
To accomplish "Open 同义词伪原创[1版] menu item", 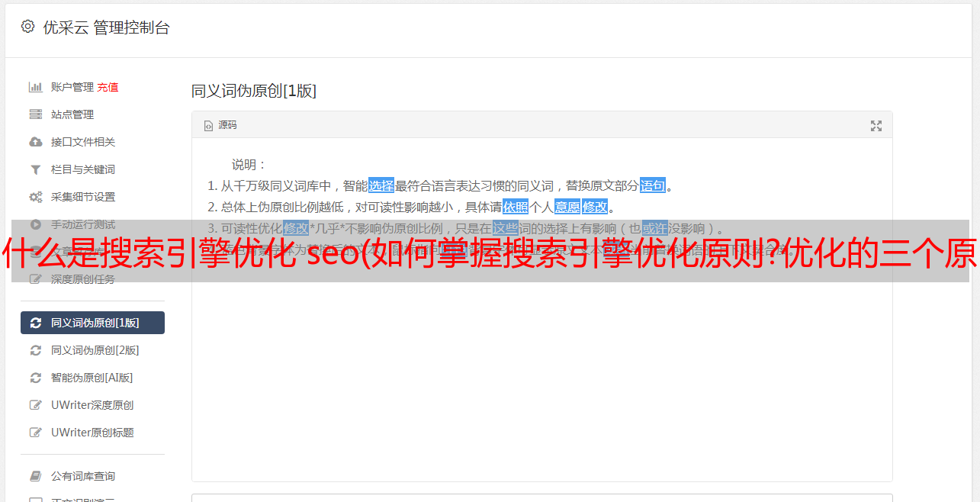I will (92, 323).
